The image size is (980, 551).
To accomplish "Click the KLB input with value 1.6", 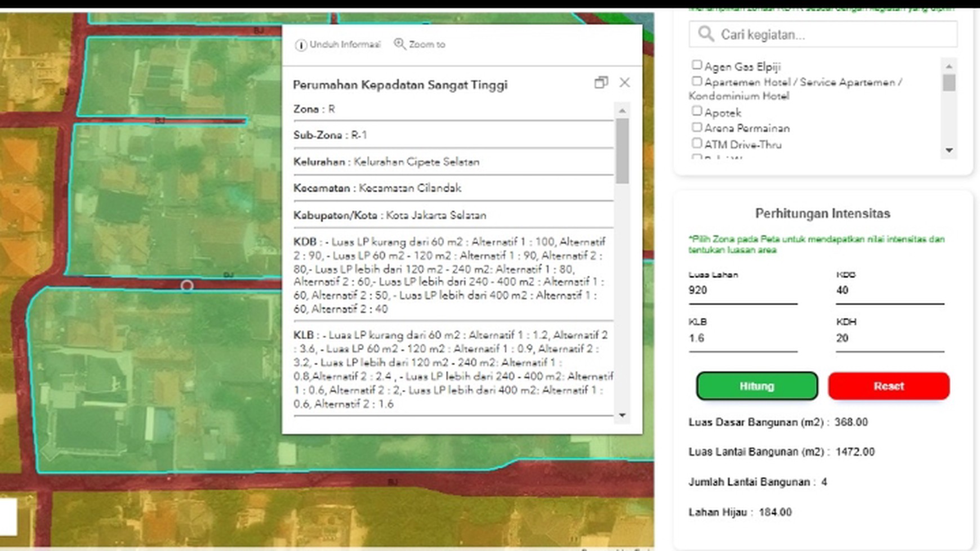I will pos(743,338).
